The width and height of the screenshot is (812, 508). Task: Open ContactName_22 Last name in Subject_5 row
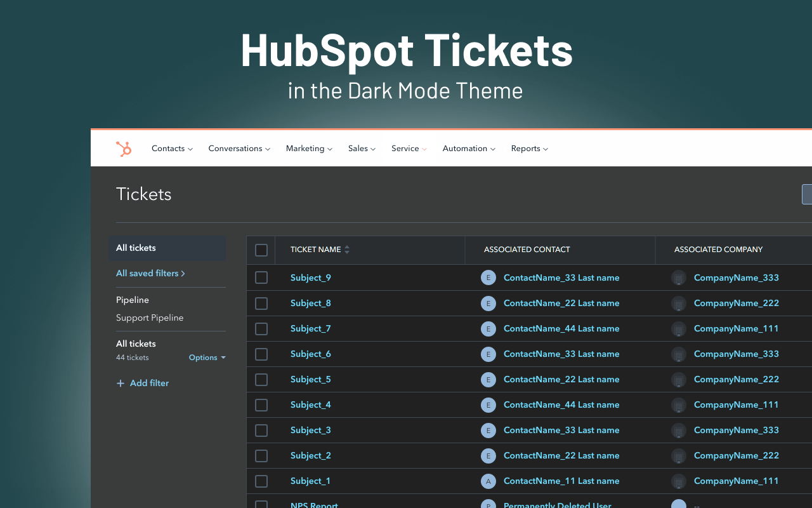coord(561,379)
